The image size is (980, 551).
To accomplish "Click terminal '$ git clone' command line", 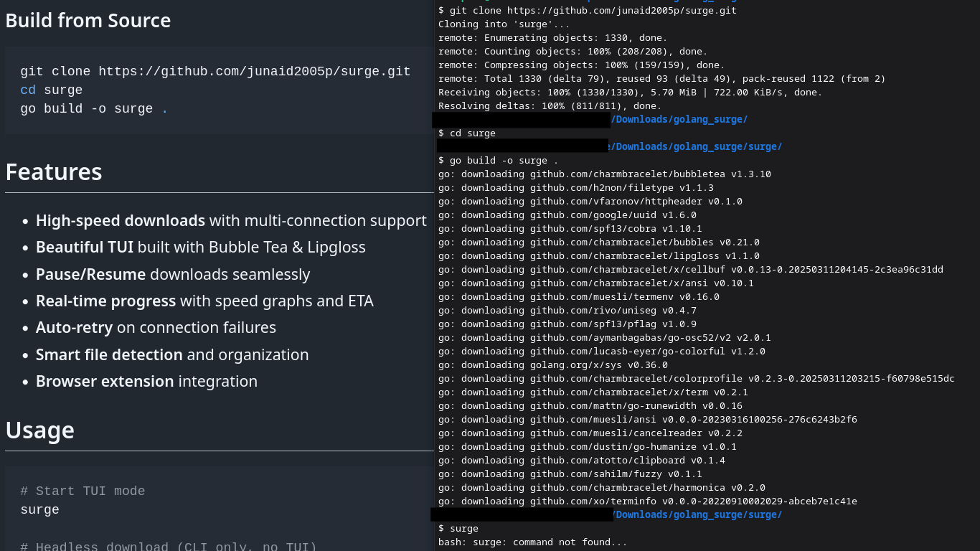I will click(x=588, y=11).
